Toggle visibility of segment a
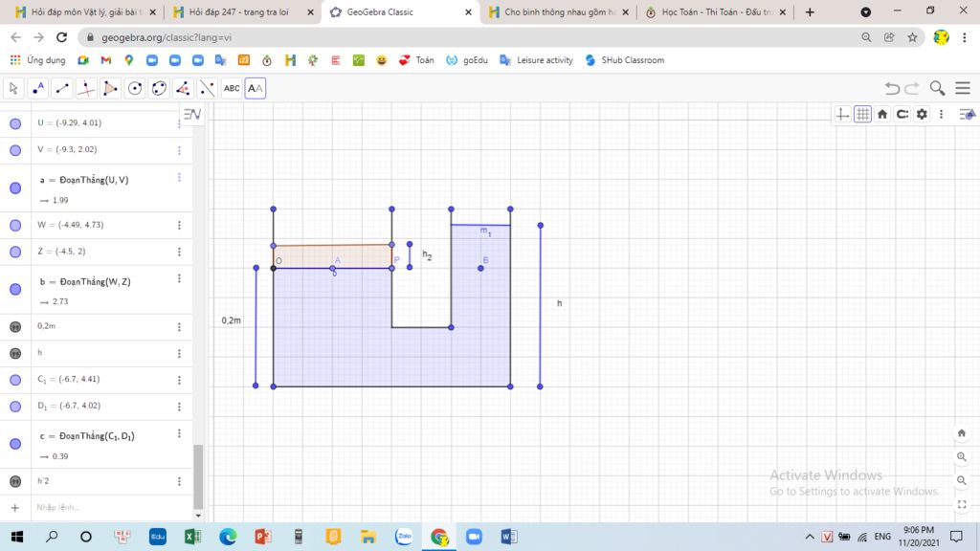Screen dimensions: 980x551 [x=15, y=188]
